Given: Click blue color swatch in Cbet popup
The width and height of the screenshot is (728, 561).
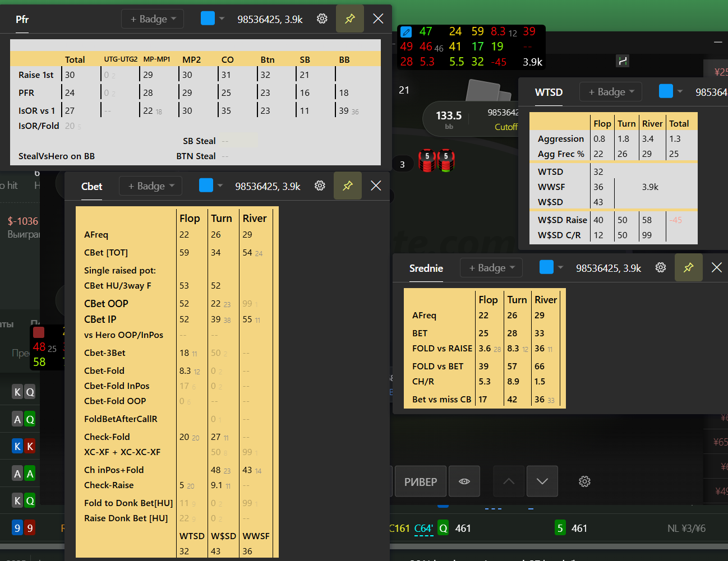Looking at the screenshot, I should (x=206, y=186).
